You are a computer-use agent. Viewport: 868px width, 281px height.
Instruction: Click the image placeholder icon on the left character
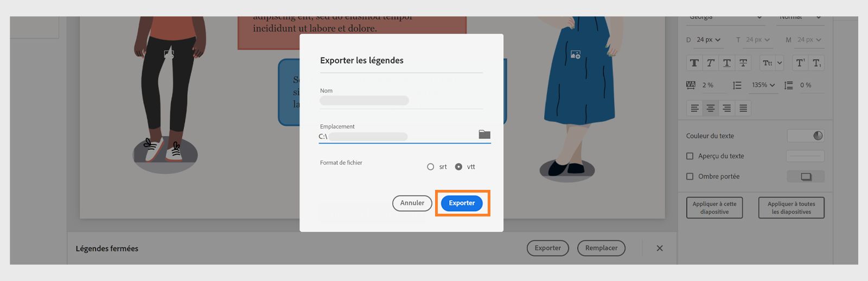169,54
